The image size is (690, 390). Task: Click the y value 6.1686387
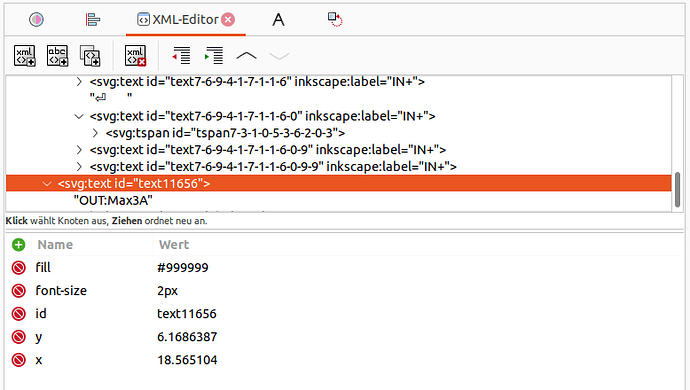[187, 337]
